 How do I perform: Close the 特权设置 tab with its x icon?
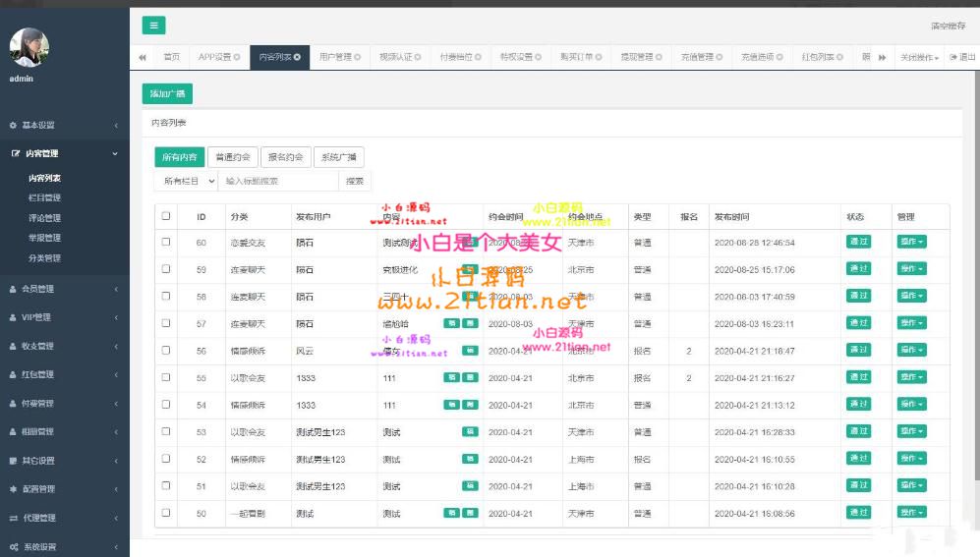coord(538,57)
